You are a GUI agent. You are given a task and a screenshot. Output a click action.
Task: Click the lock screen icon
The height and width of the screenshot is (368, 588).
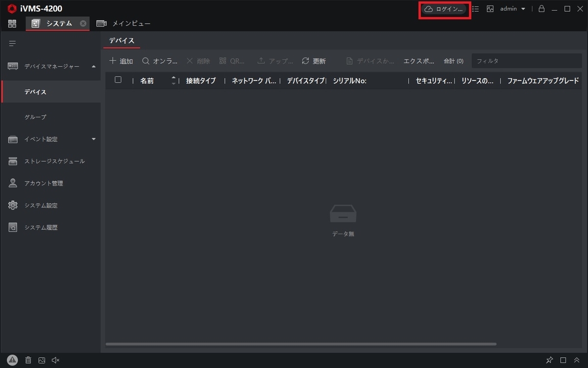coord(541,8)
